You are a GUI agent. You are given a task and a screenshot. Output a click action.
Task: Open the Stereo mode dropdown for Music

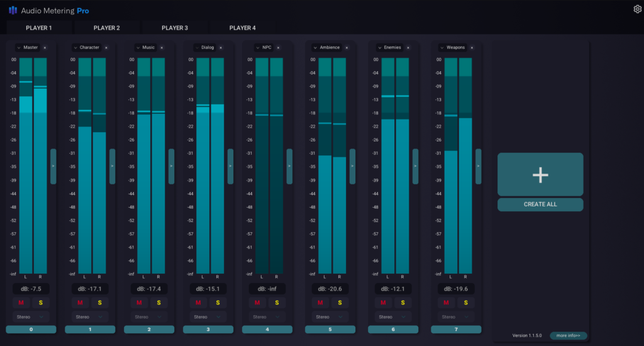(x=149, y=317)
